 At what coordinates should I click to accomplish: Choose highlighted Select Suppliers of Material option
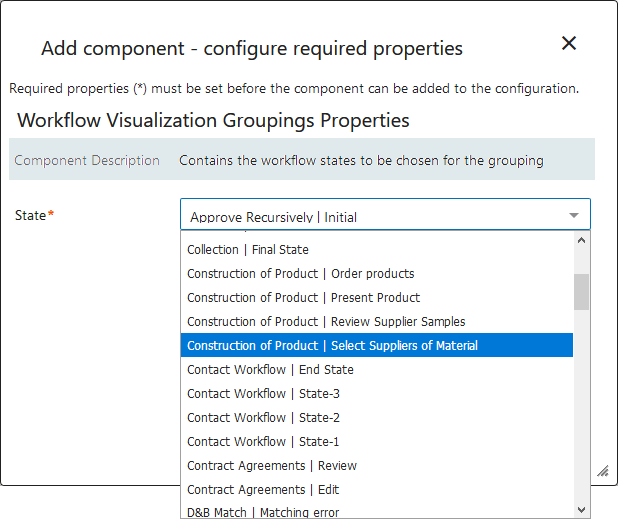tap(332, 346)
